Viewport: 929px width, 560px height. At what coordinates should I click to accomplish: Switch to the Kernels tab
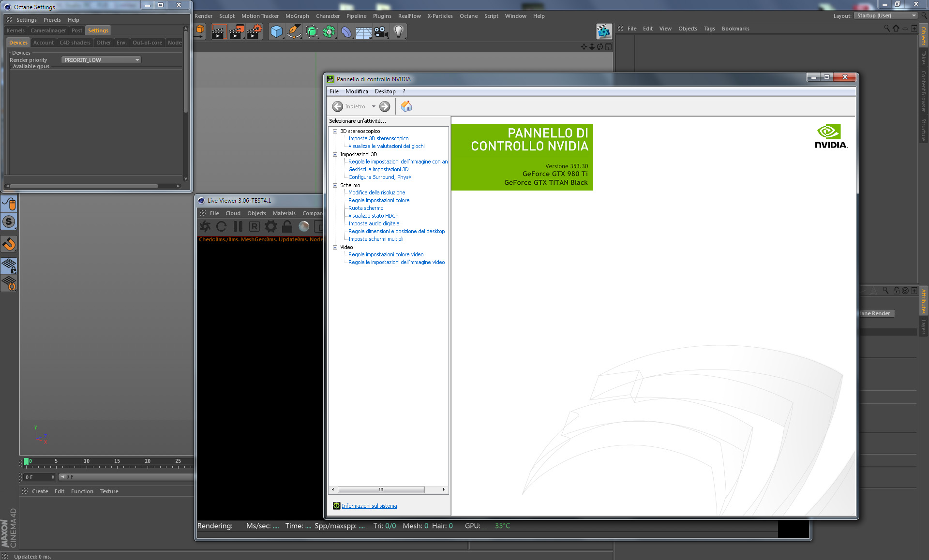point(15,30)
